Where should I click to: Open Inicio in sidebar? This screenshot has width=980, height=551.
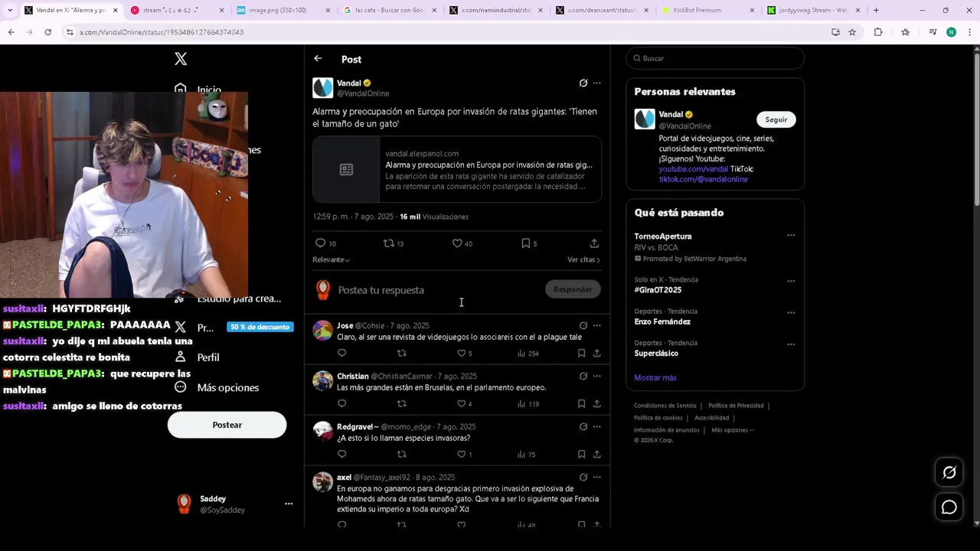pyautogui.click(x=198, y=89)
